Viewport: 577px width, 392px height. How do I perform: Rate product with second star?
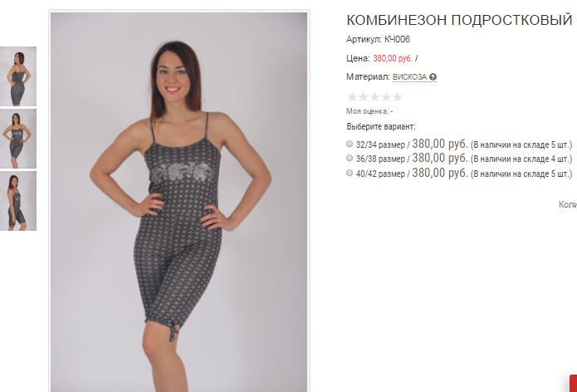pyautogui.click(x=363, y=97)
